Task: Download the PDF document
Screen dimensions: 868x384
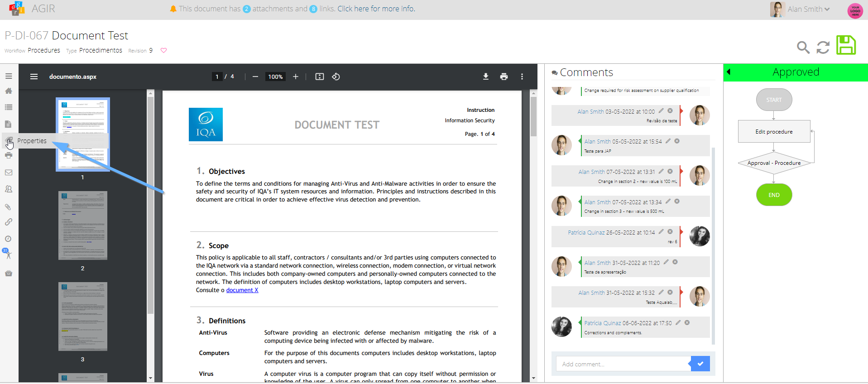Action: (486, 77)
